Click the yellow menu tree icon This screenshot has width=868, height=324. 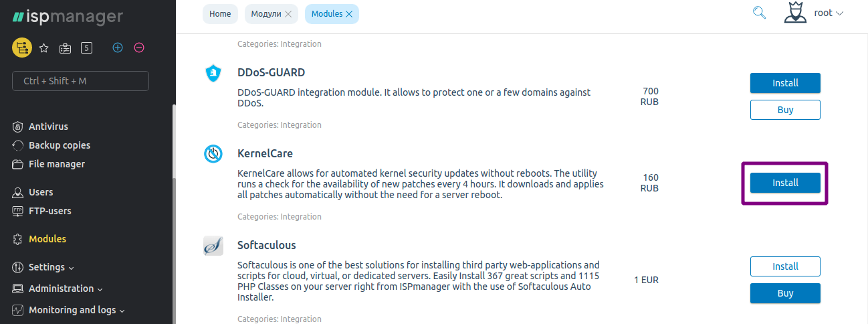click(x=22, y=48)
